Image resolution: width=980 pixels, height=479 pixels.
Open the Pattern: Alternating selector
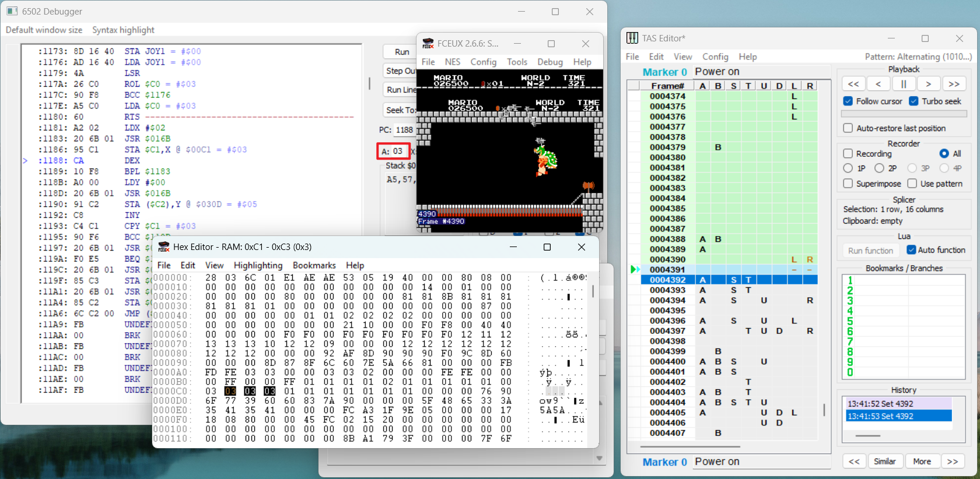[918, 57]
